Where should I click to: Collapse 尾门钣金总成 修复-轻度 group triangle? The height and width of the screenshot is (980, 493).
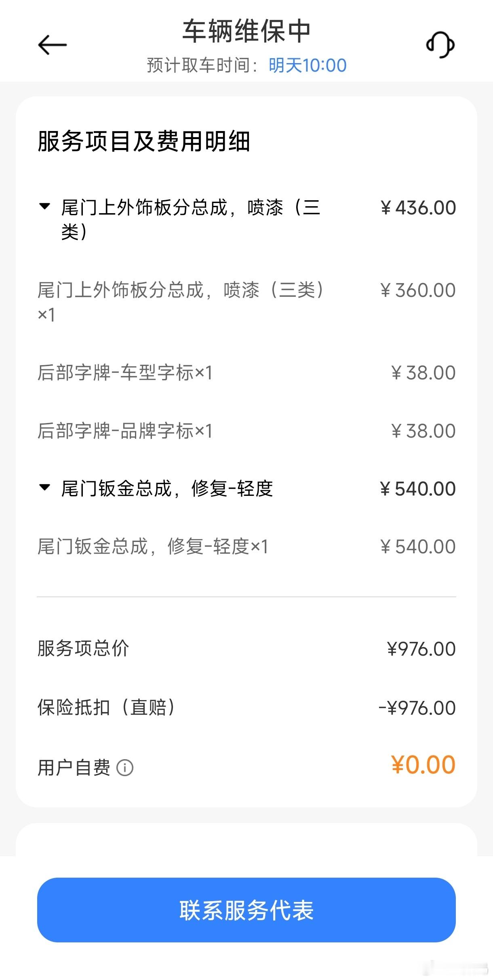[x=44, y=487]
